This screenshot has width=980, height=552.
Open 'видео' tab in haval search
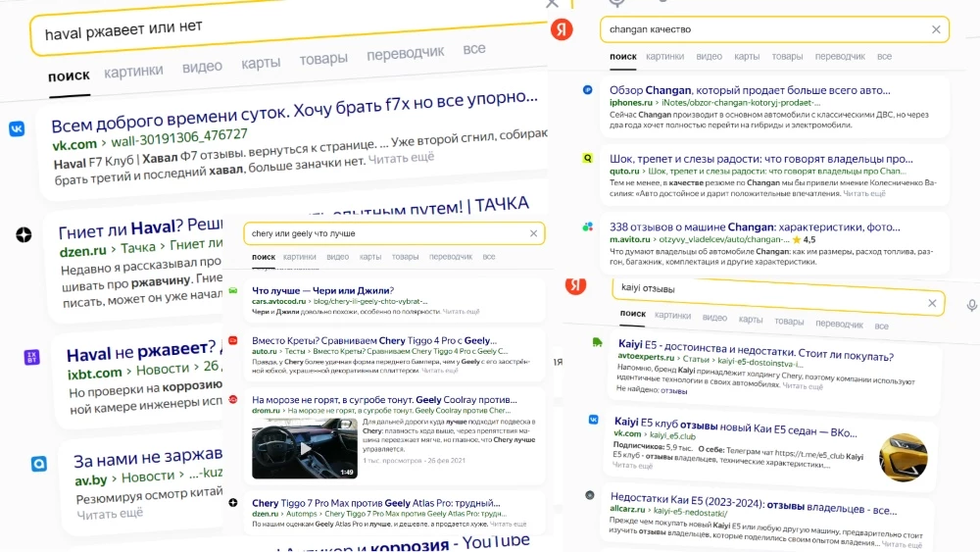point(202,67)
